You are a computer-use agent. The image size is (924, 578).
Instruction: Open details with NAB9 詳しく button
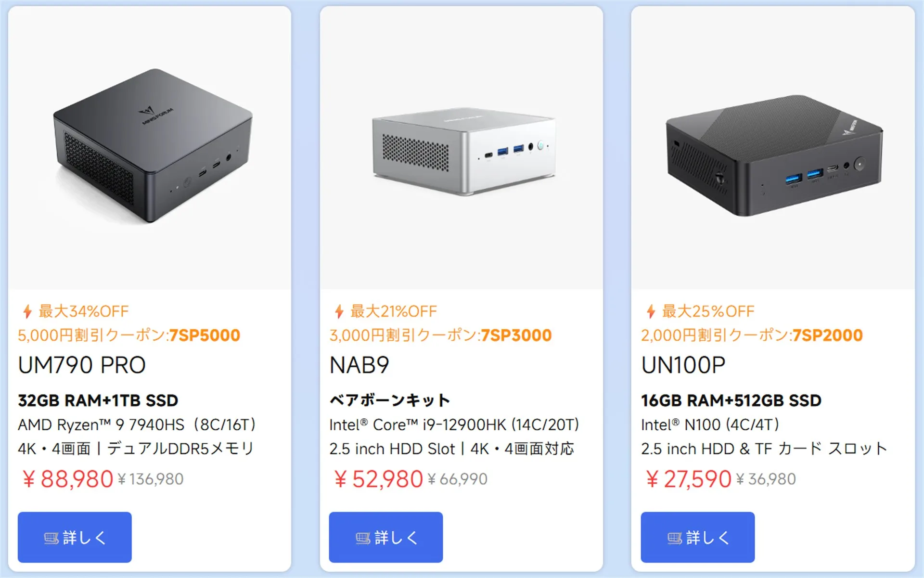click(x=386, y=537)
